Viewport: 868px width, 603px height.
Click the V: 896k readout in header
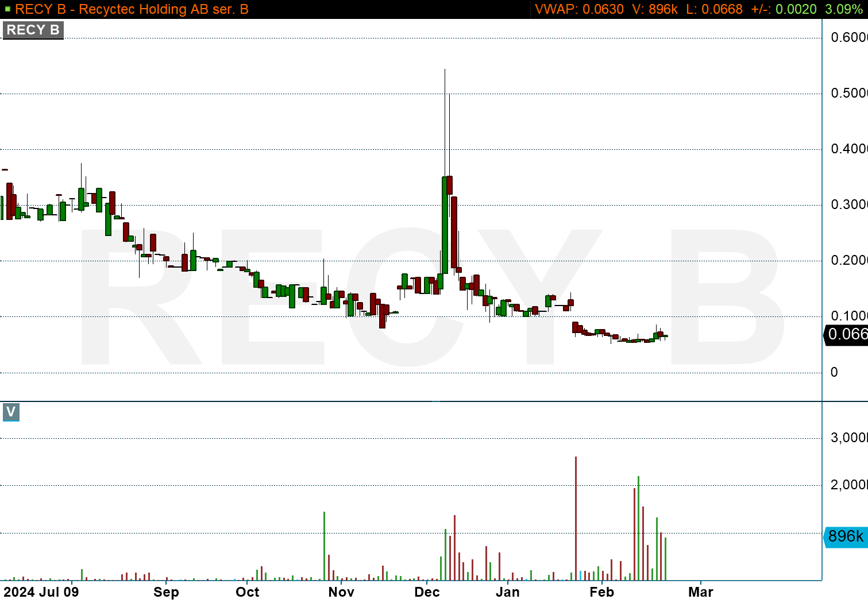tap(655, 9)
